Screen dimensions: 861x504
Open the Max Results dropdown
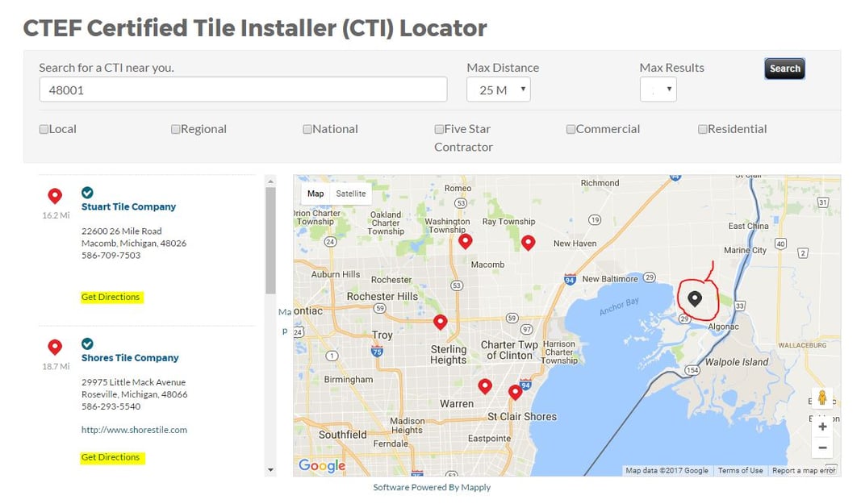pos(658,90)
